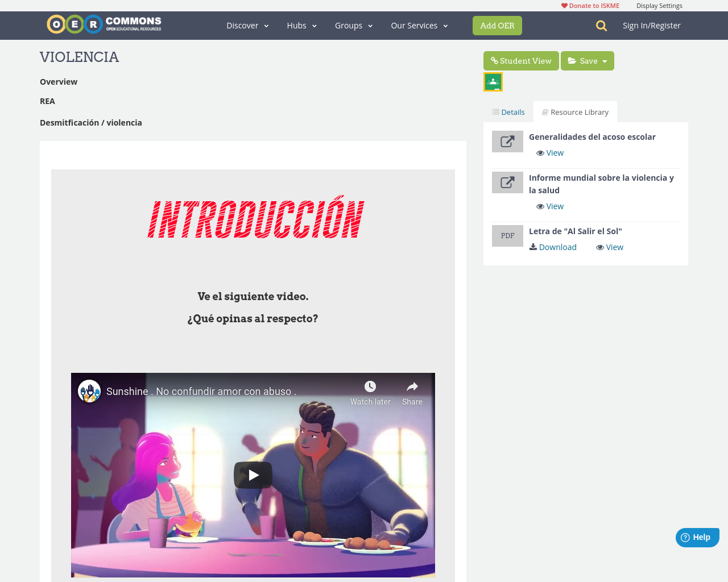This screenshot has width=728, height=582.
Task: Open the Save dropdown
Action: [587, 61]
